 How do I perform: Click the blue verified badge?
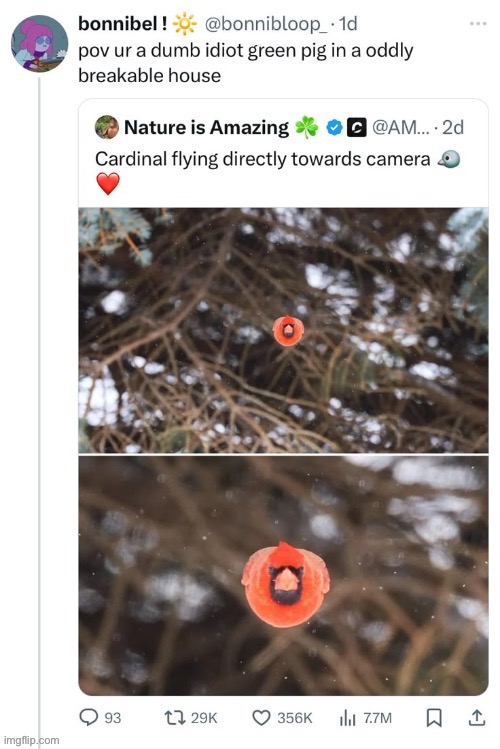[x=334, y=128]
